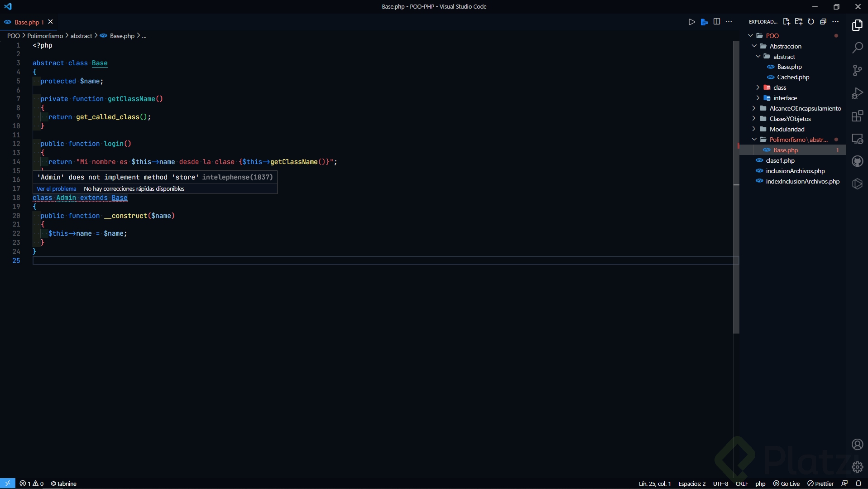Click 'Ver el problema' link in tooltip
The height and width of the screenshot is (489, 868).
coord(57,189)
